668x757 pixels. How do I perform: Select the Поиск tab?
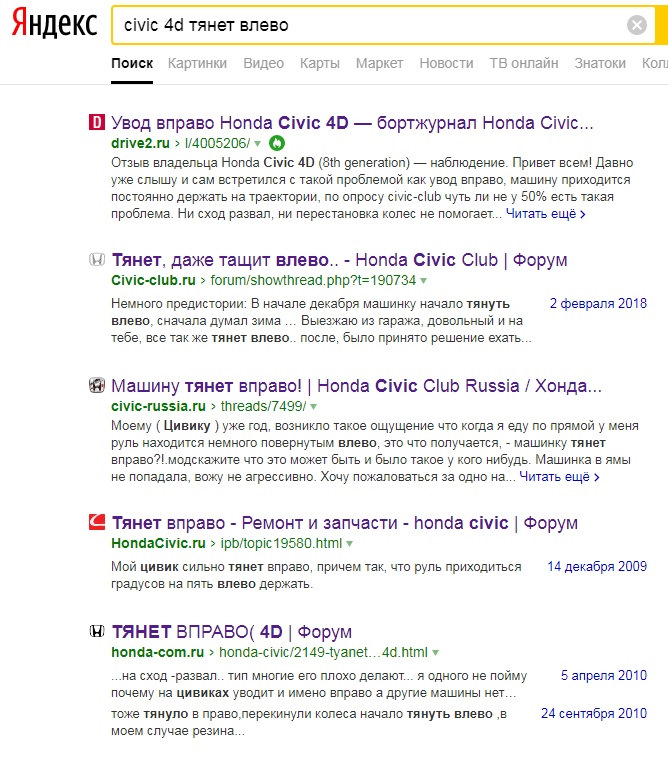(x=132, y=63)
